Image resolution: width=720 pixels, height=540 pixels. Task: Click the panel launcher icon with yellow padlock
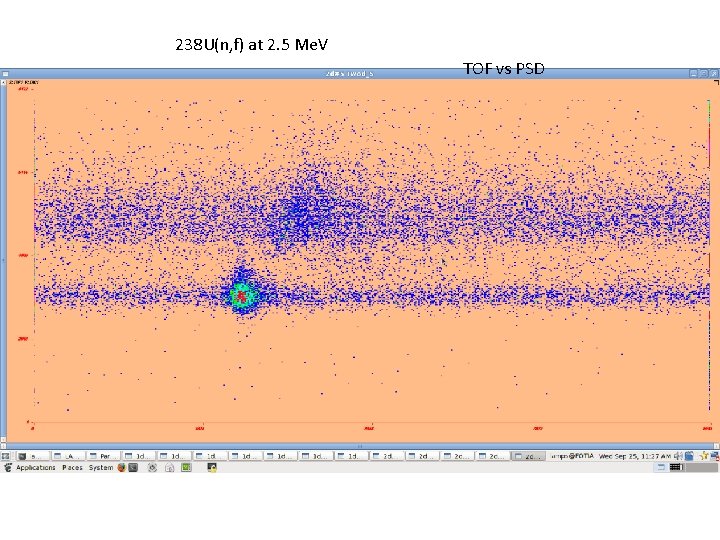212,467
